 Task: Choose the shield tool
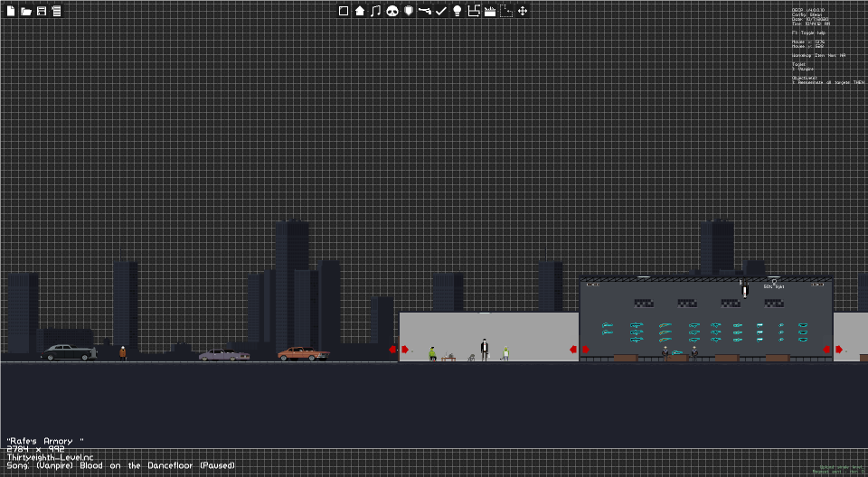click(x=409, y=11)
